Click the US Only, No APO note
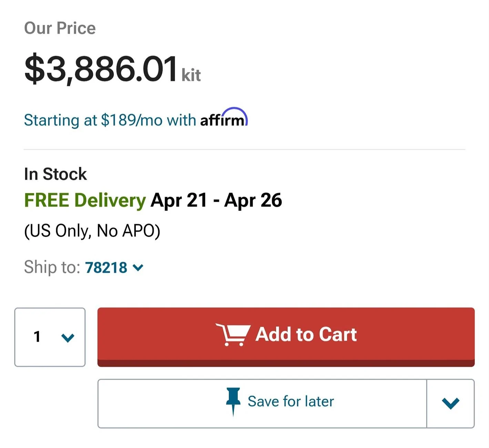Screen dimensions: 489x448 (x=92, y=231)
